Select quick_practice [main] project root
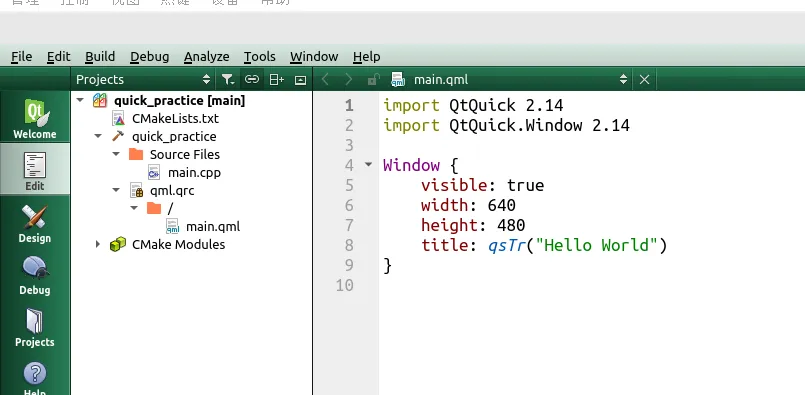Image resolution: width=805 pixels, height=395 pixels. coord(179,101)
